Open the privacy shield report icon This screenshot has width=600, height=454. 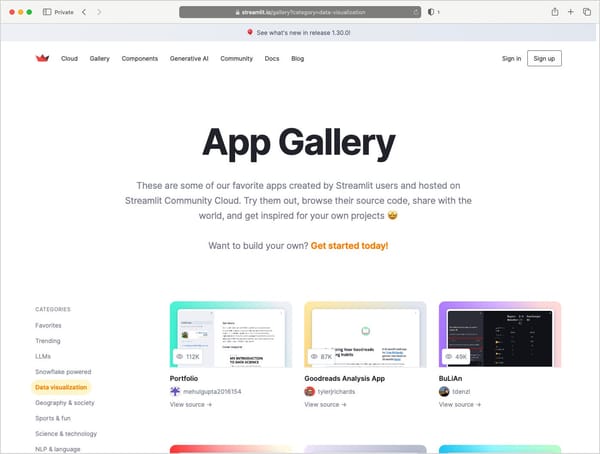[x=431, y=12]
